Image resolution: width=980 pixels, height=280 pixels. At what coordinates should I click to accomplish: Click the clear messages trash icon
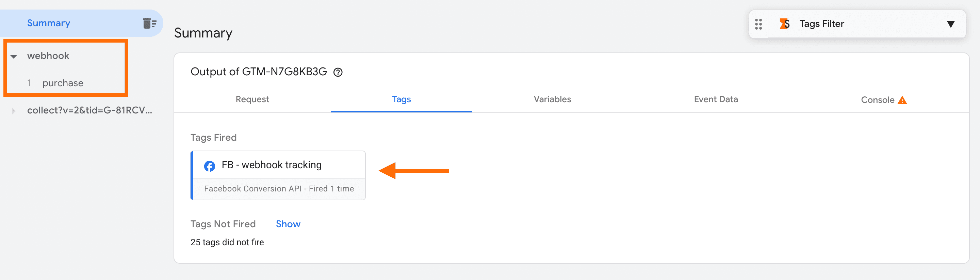148,23
